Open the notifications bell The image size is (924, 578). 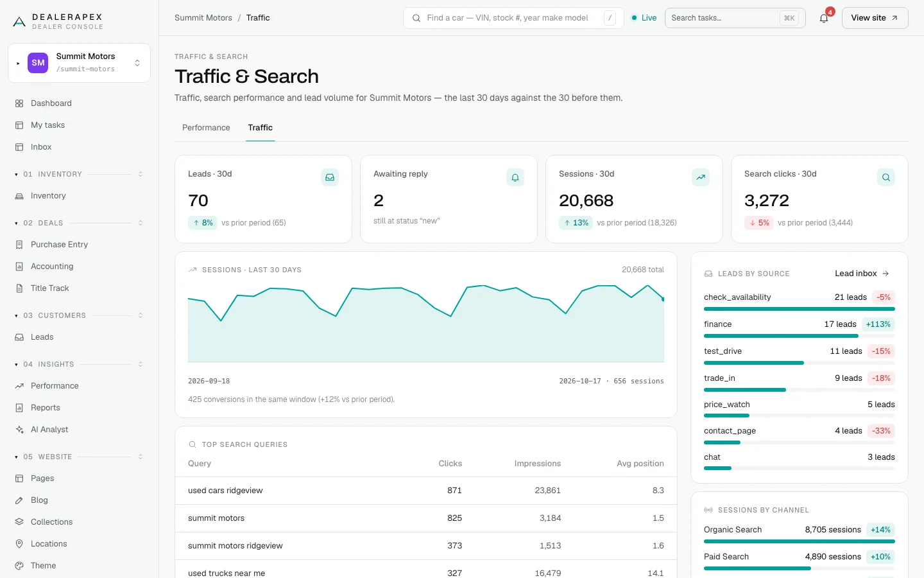pos(824,18)
